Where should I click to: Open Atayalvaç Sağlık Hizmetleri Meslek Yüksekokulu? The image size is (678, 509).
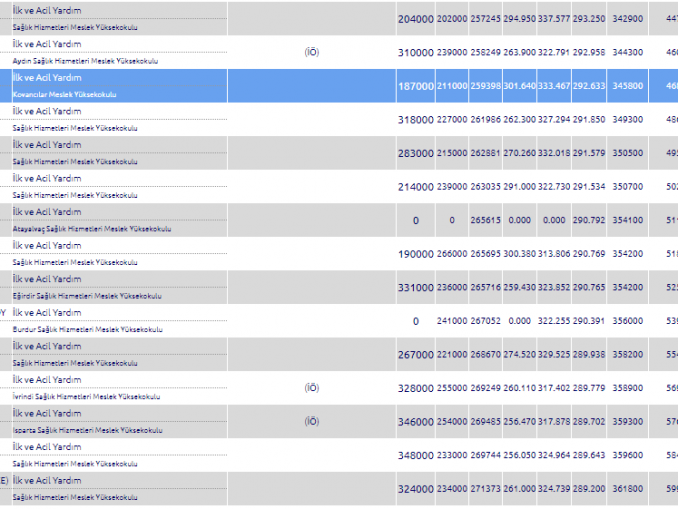tap(91, 229)
